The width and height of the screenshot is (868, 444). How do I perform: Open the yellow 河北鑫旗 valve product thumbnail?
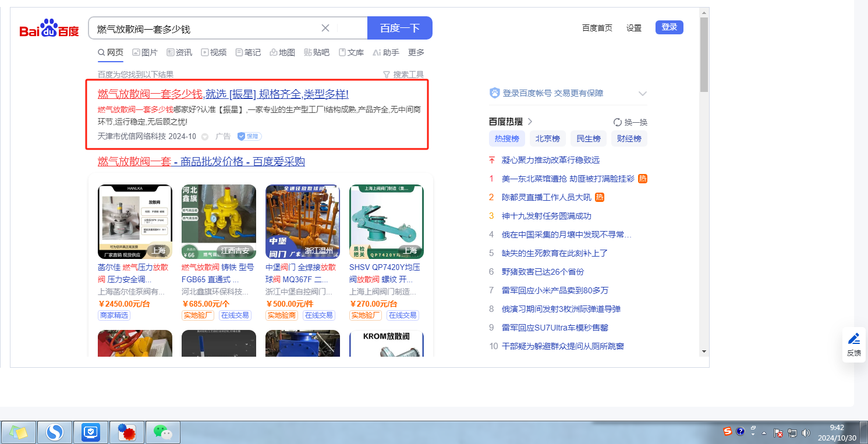tap(218, 221)
